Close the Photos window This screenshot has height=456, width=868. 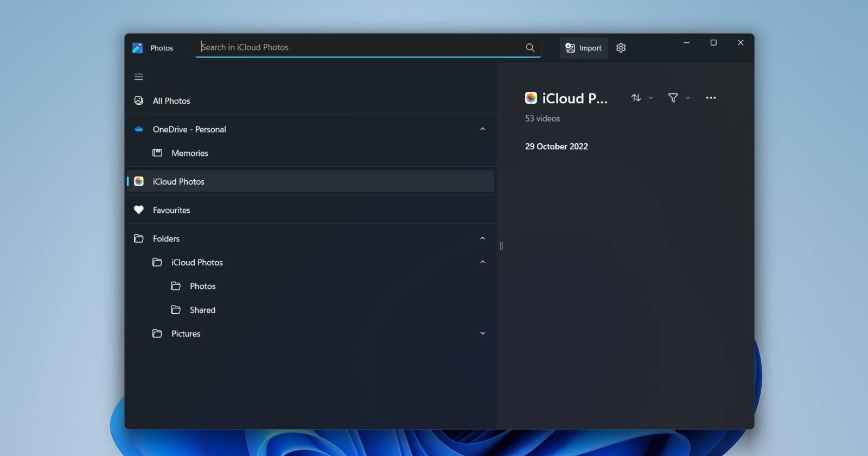(741, 42)
